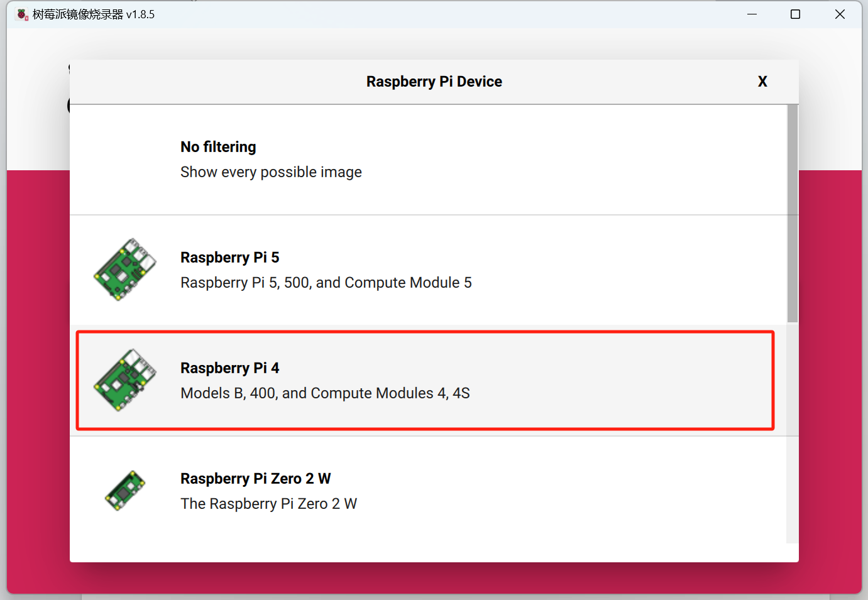Choose the Raspberry Pi Zero 2 W title

pos(256,479)
